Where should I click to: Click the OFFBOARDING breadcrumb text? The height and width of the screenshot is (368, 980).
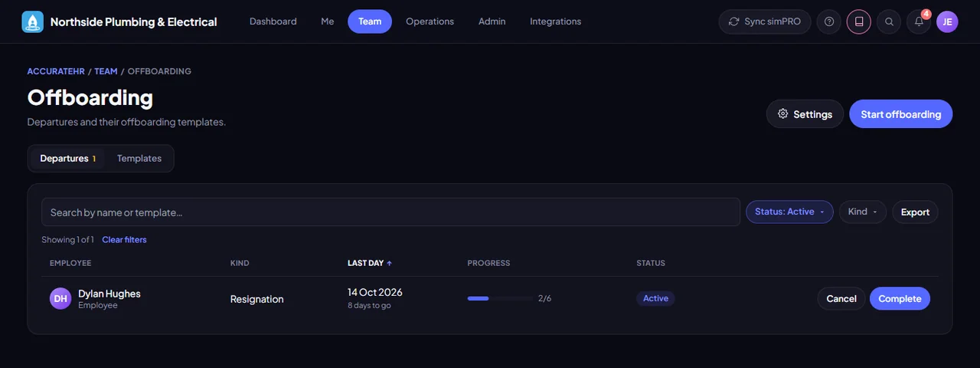(x=159, y=71)
